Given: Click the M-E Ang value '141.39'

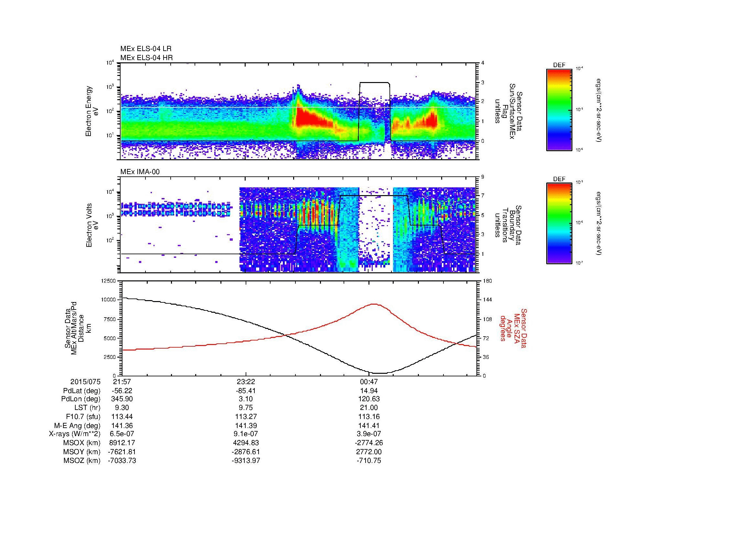Looking at the screenshot, I should [x=246, y=425].
